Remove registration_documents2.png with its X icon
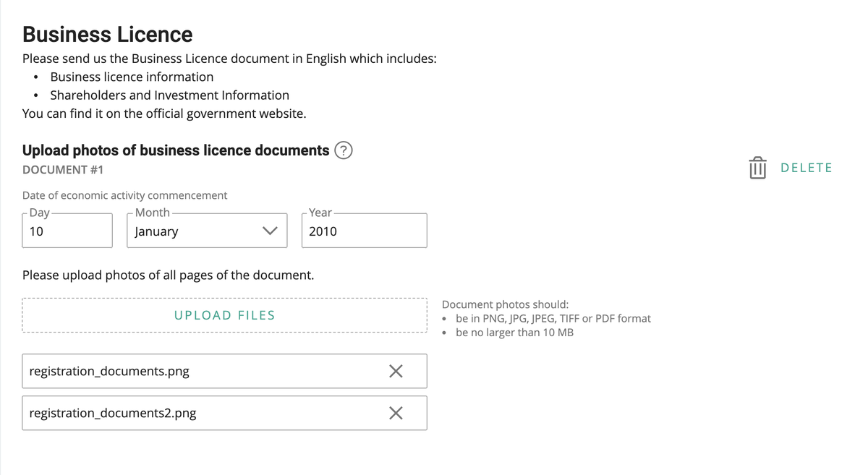Screen dimensions: 868x475 pos(396,413)
